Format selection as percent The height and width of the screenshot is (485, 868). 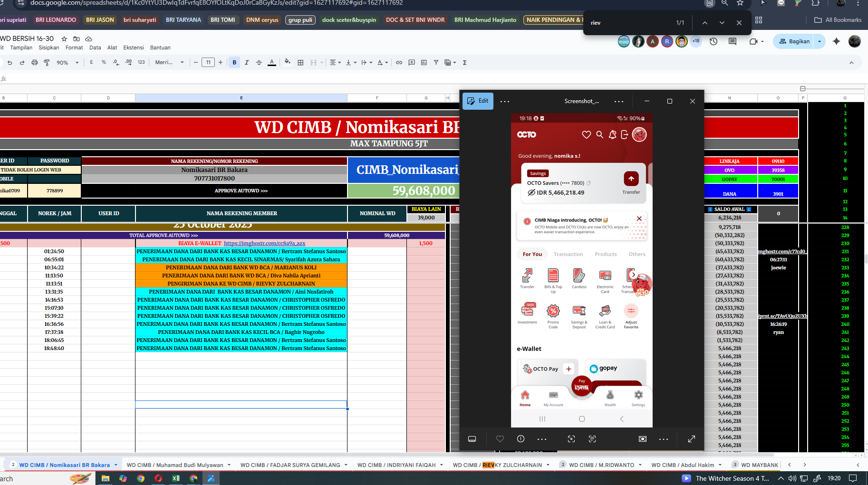[104, 62]
